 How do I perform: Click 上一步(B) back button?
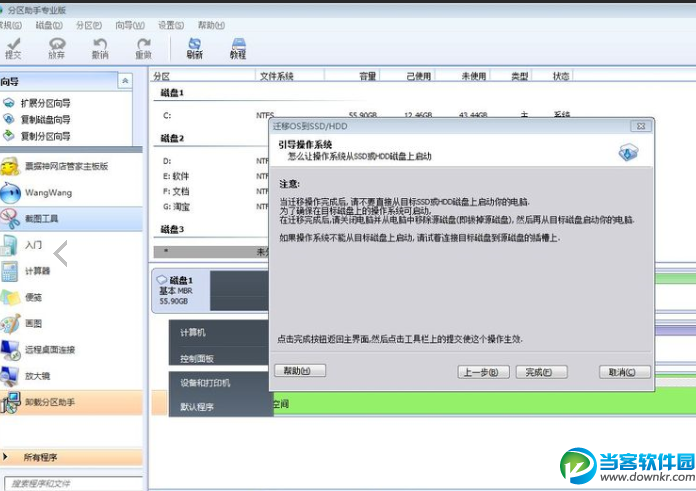click(483, 372)
